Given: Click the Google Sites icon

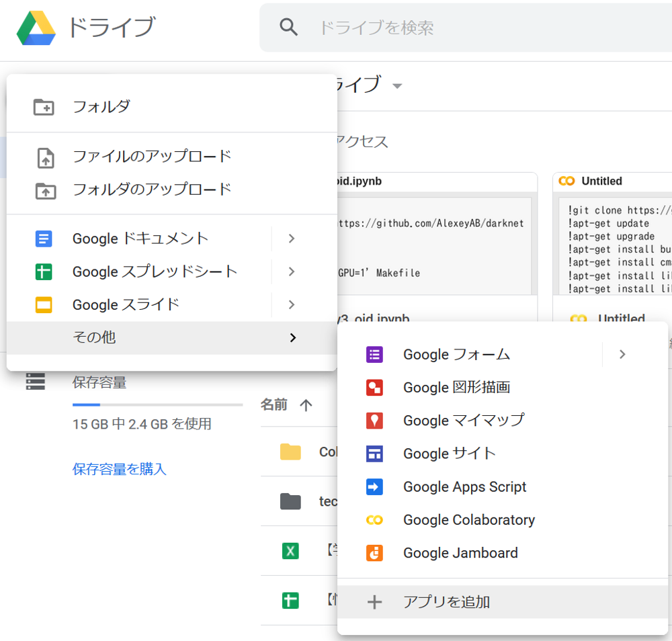Looking at the screenshot, I should [x=374, y=454].
